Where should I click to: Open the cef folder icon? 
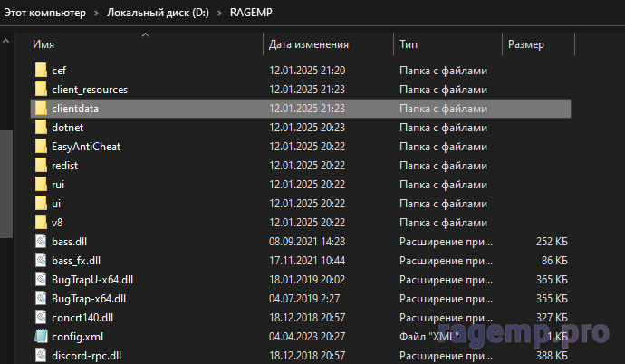(x=41, y=70)
